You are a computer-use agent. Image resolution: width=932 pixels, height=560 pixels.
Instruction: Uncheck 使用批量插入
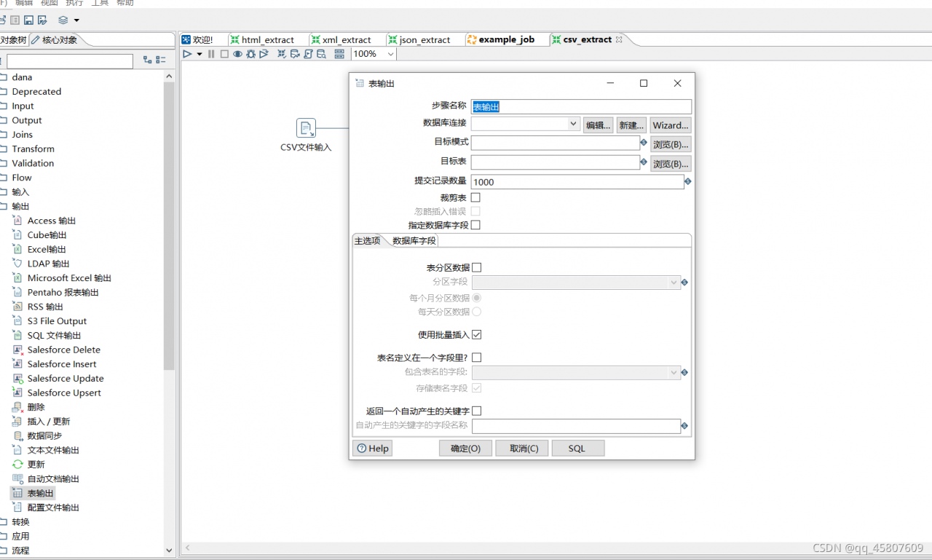pyautogui.click(x=477, y=335)
